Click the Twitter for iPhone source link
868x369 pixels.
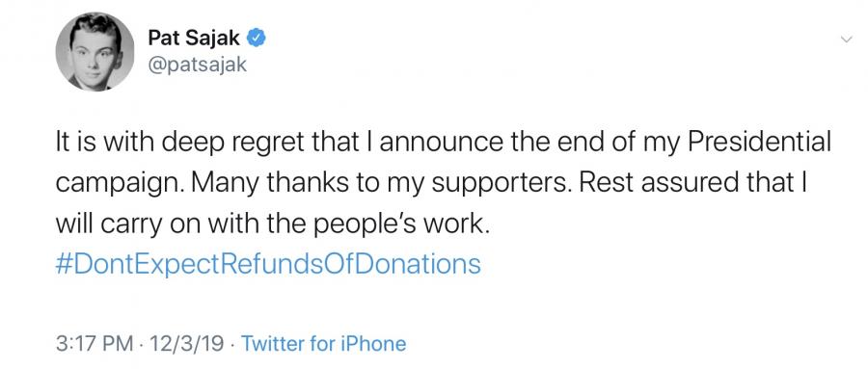tap(324, 344)
